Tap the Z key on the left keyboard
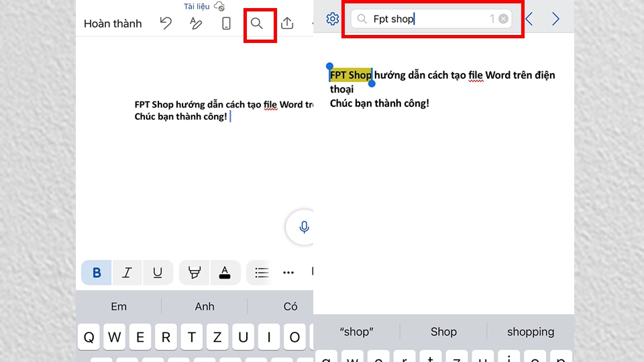 click(217, 337)
